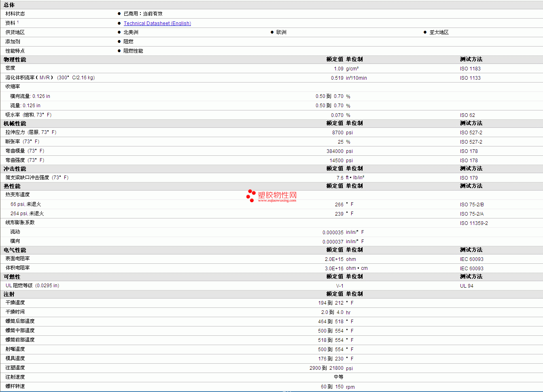Click the 阻燃 additive value

point(128,42)
